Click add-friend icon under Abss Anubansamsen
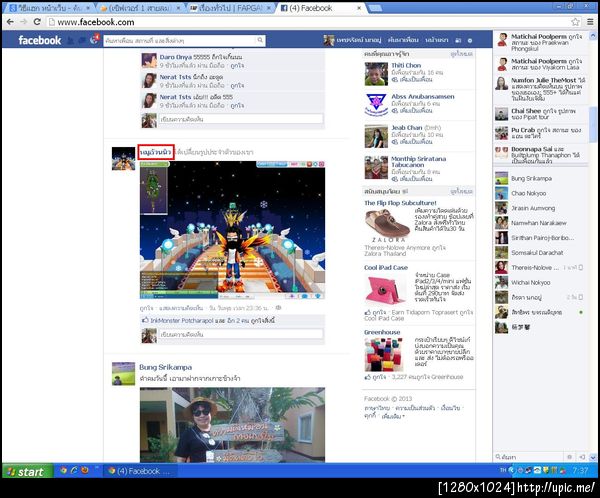The height and width of the screenshot is (498, 600). (x=395, y=111)
